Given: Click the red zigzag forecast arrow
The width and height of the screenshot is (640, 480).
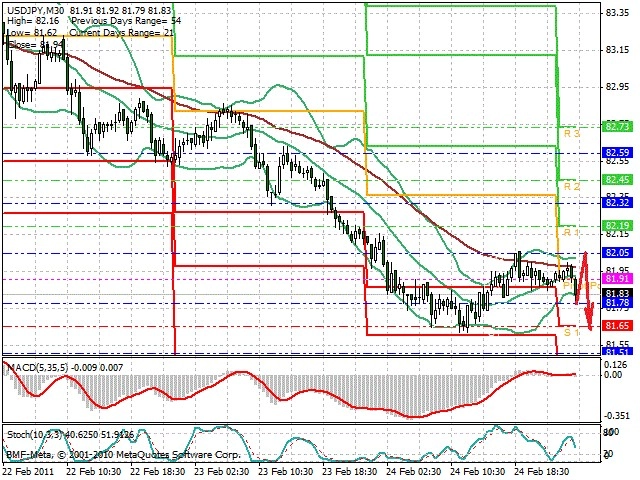Looking at the screenshot, I should tap(584, 290).
